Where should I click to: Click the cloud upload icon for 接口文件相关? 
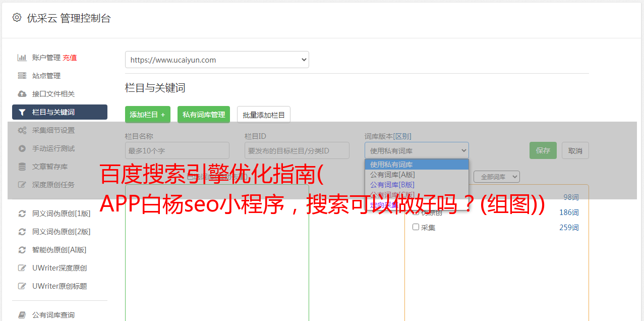(22, 94)
